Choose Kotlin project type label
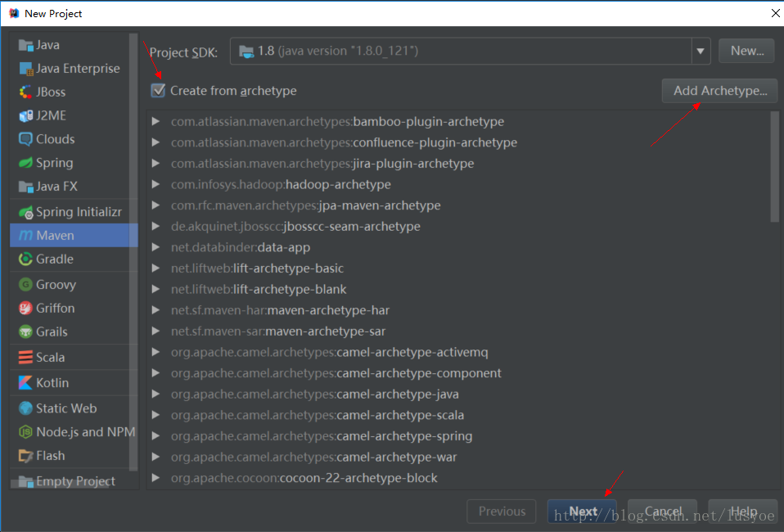 [x=52, y=382]
